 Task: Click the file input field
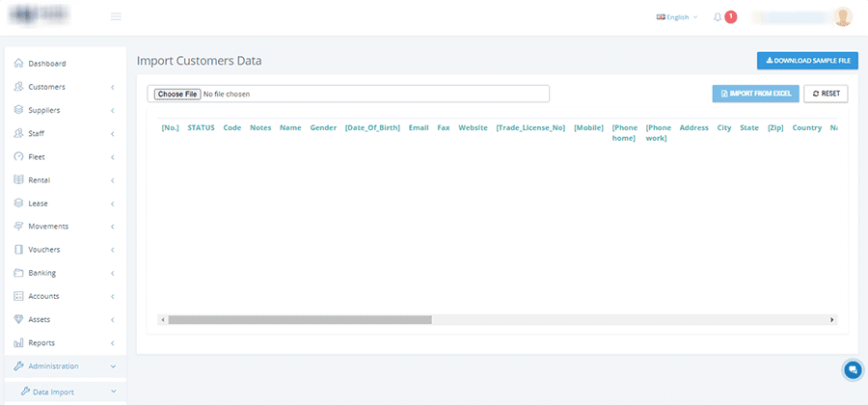click(348, 94)
